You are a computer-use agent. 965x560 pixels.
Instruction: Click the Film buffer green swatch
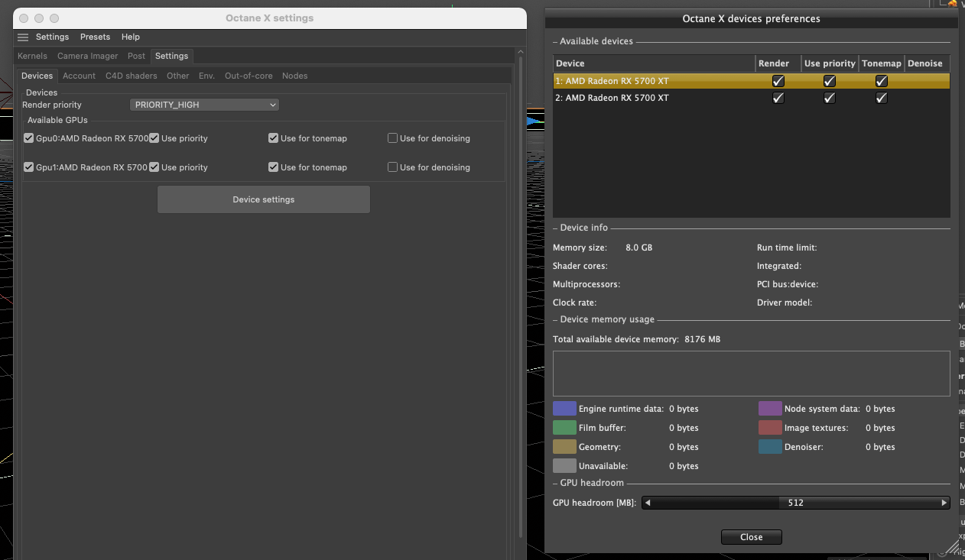pos(564,428)
